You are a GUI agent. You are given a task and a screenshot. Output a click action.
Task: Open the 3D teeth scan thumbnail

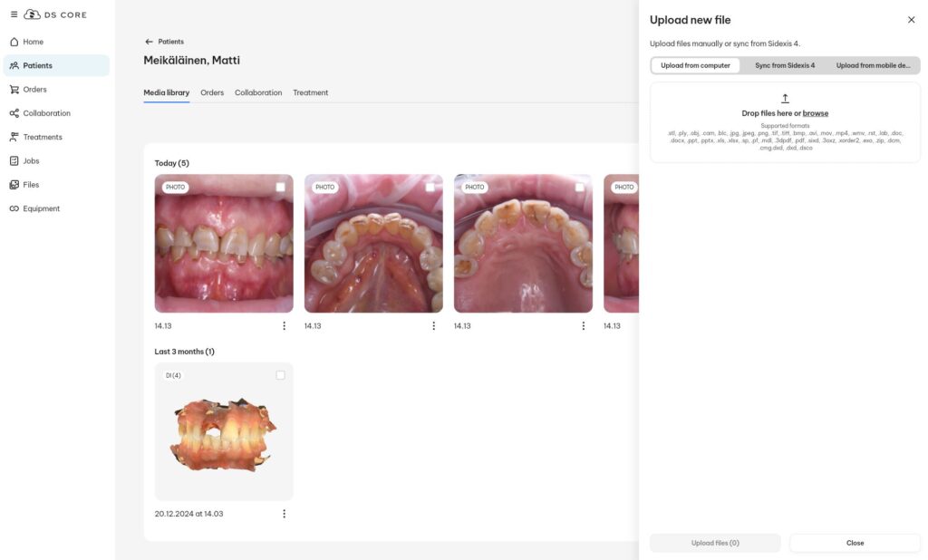224,432
